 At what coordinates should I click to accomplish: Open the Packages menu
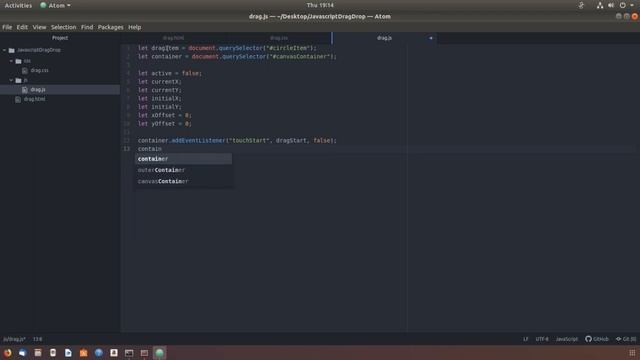click(x=110, y=27)
